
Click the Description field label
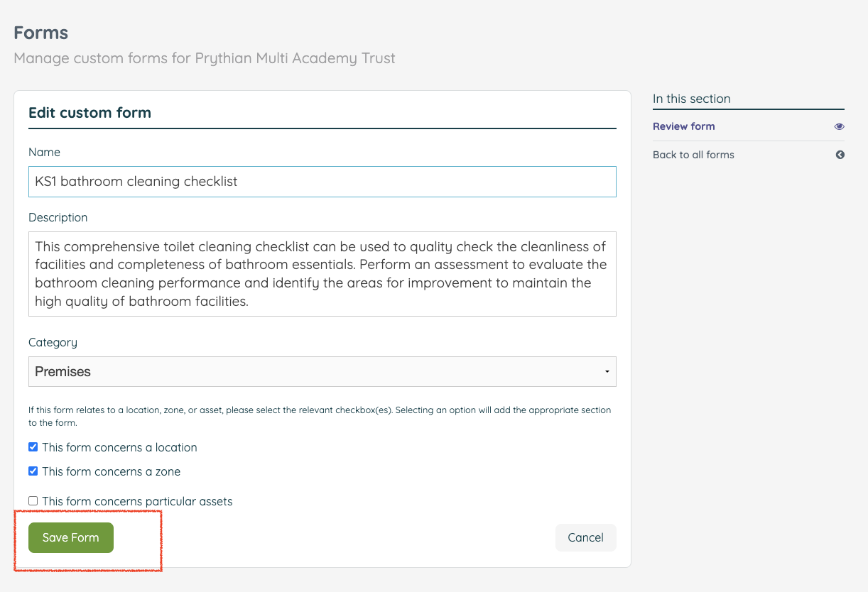(58, 217)
